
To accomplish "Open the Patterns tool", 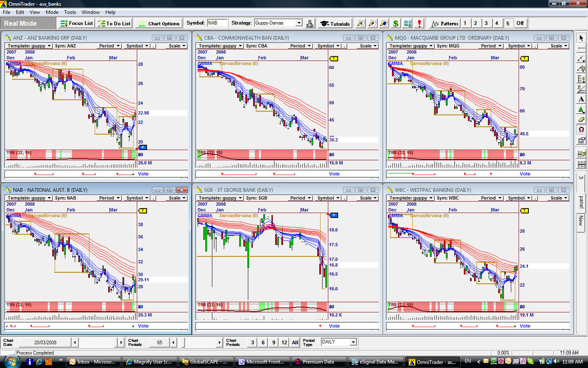I will [x=445, y=23].
